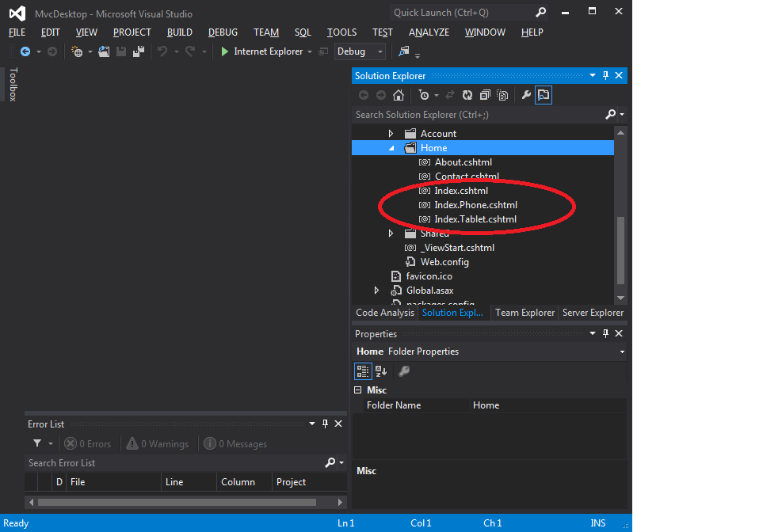Click the Pending Changes Filter clock icon
This screenshot has height=532, width=782.
click(x=423, y=95)
